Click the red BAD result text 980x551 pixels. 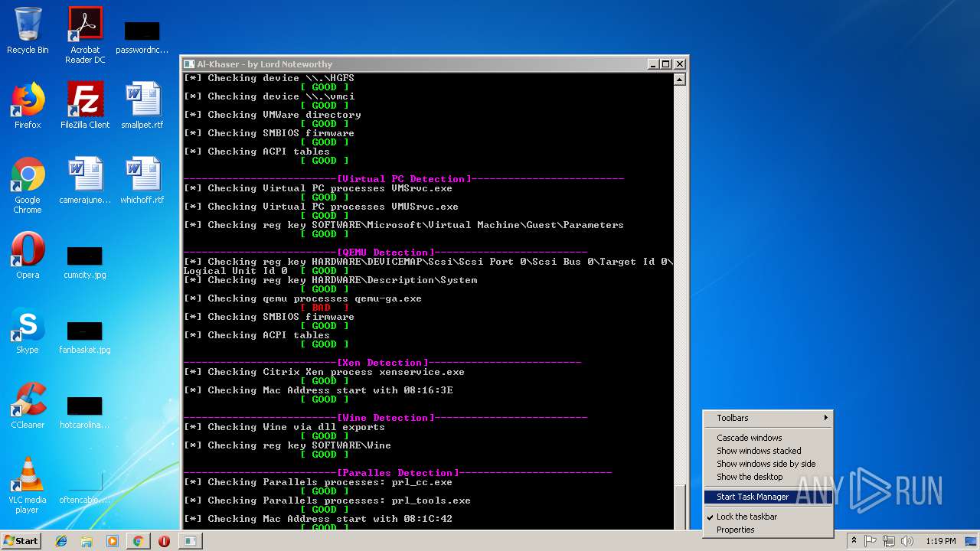point(324,308)
